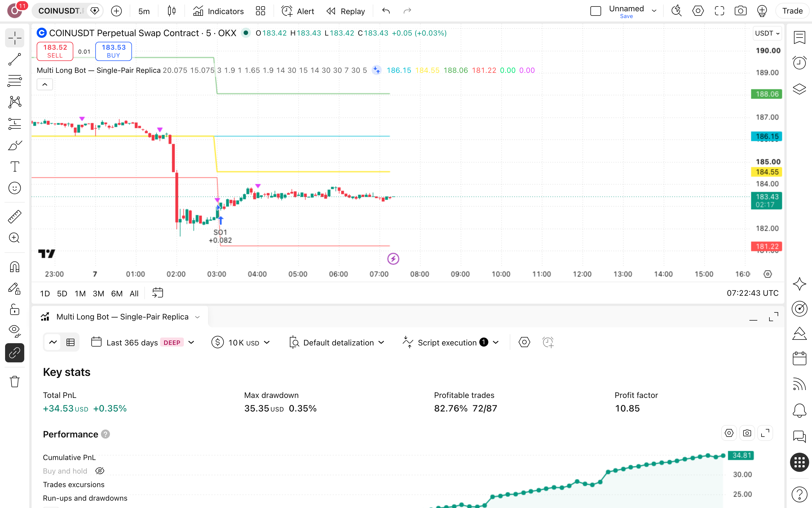Toggle magnet mode for drawings
The height and width of the screenshot is (508, 812).
(x=14, y=267)
